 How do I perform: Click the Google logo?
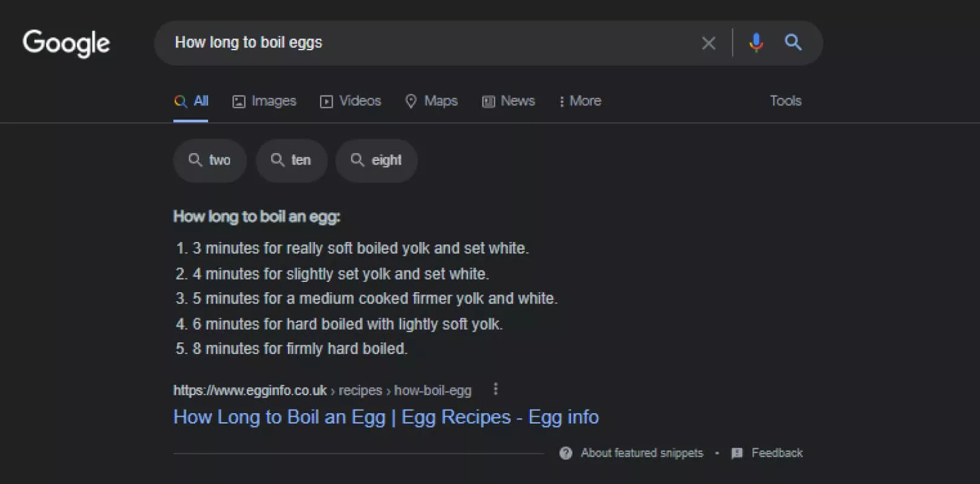(67, 43)
